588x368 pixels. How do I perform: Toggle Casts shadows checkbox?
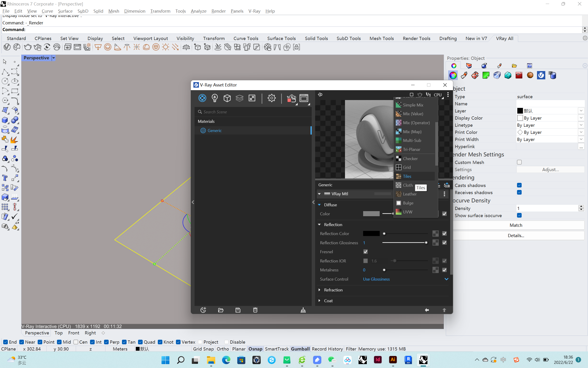[519, 185]
